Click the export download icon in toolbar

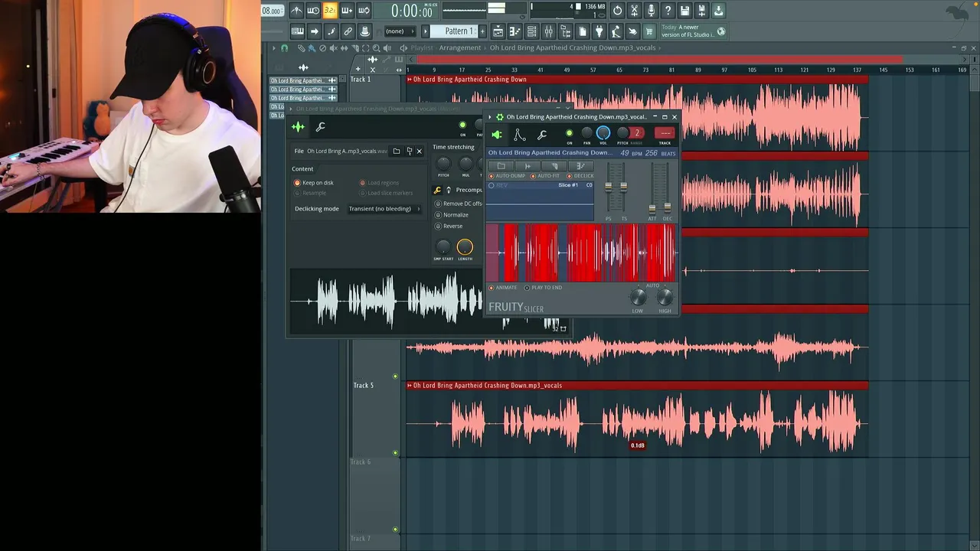tap(719, 11)
